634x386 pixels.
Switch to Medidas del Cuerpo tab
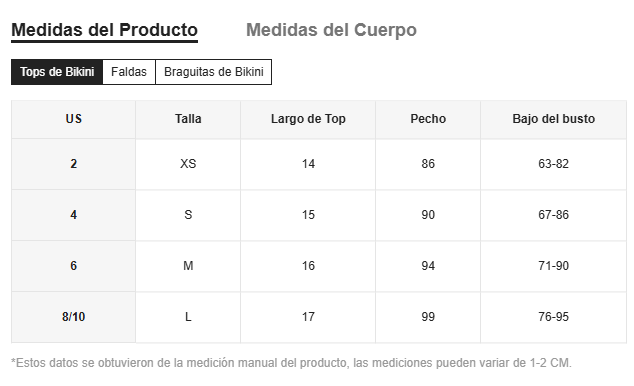tap(331, 30)
